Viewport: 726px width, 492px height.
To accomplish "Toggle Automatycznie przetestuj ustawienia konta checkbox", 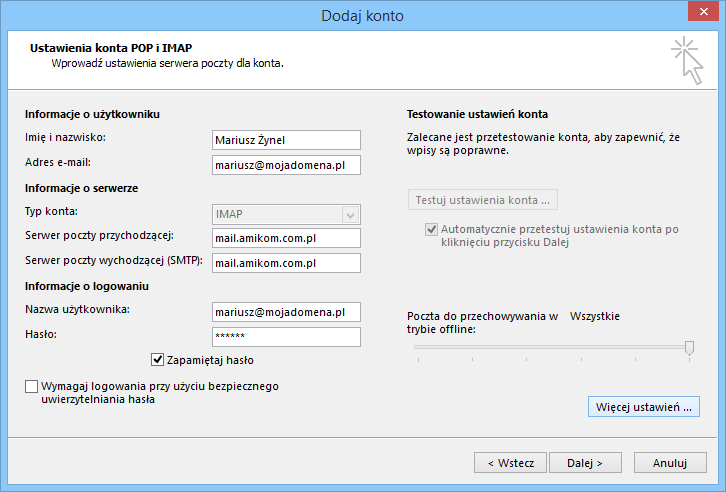I will 432,230.
